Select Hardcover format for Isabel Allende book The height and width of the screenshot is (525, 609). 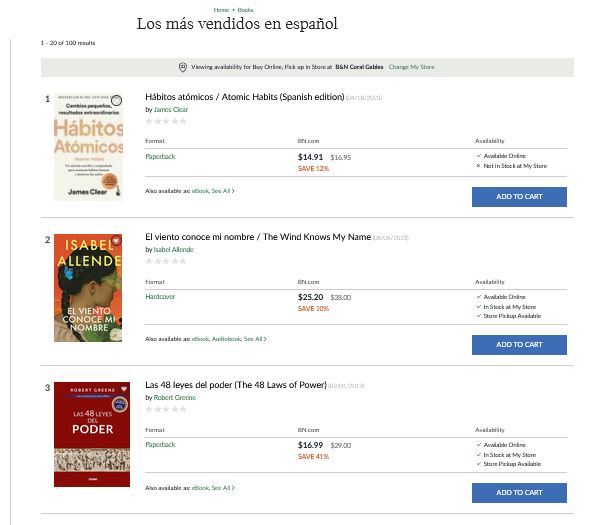coord(160,297)
